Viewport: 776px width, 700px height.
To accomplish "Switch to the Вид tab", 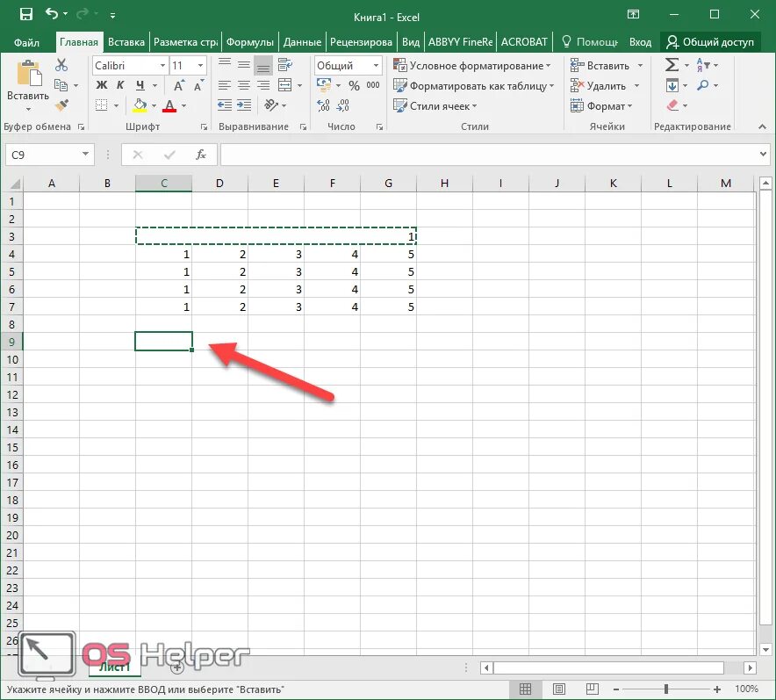I will click(x=410, y=42).
